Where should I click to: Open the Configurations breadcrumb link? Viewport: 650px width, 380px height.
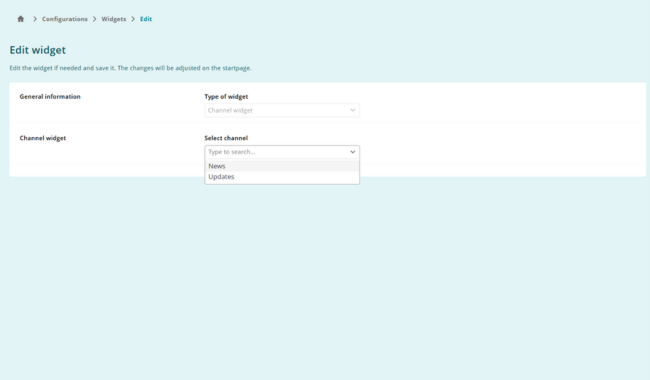pyautogui.click(x=65, y=19)
